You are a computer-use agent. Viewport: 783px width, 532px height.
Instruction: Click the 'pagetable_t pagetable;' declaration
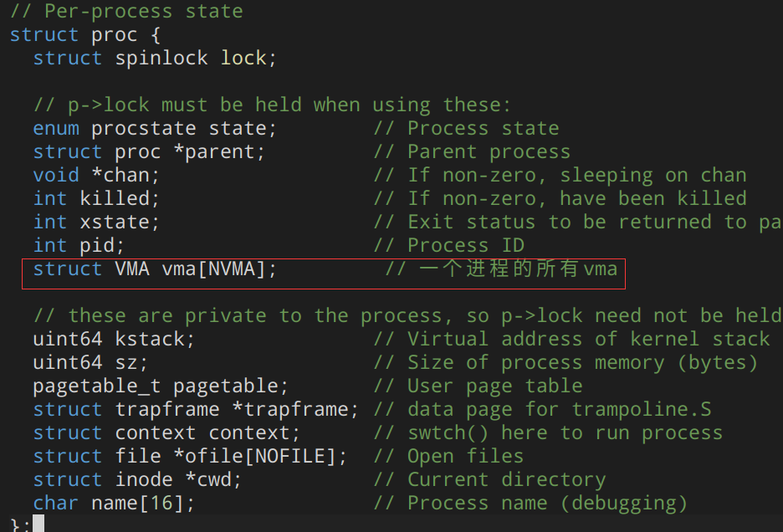tap(161, 386)
